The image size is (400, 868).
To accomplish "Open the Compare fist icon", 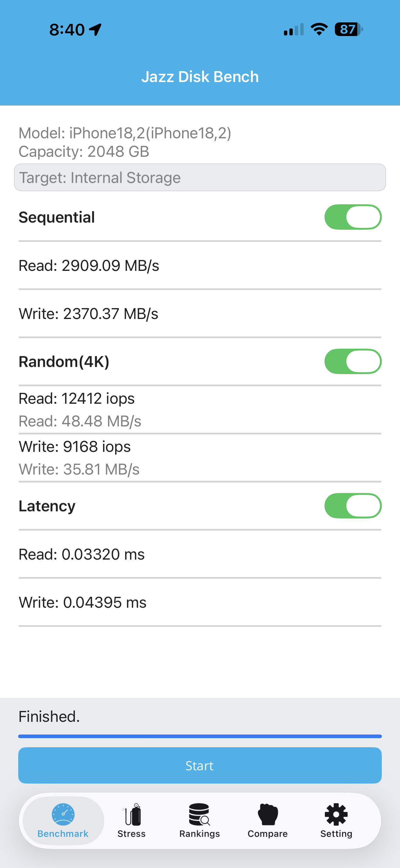I will (268, 814).
